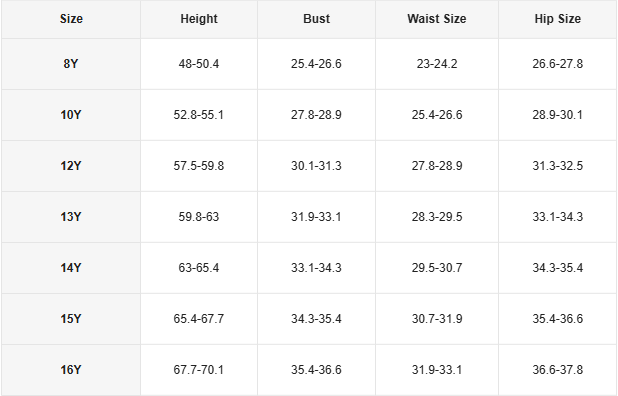Click waist value 29.5-30.7

point(437,268)
